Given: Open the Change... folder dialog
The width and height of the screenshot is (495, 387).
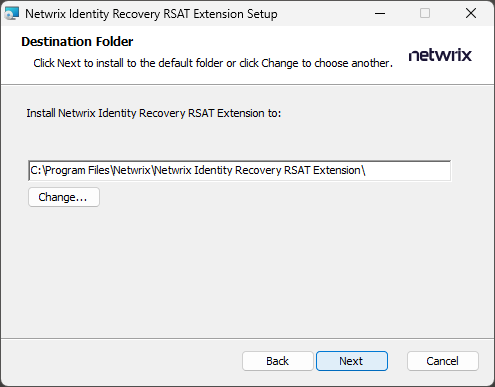Looking at the screenshot, I should (x=64, y=197).
